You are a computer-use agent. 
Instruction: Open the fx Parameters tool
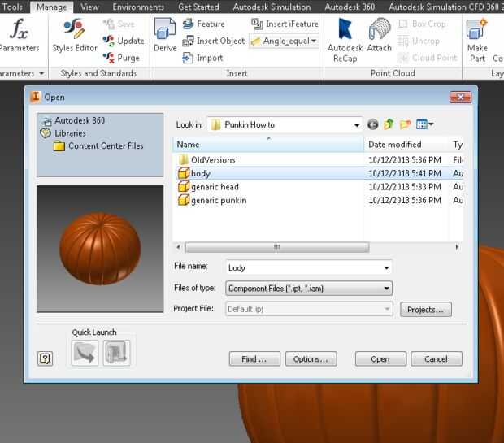19,34
